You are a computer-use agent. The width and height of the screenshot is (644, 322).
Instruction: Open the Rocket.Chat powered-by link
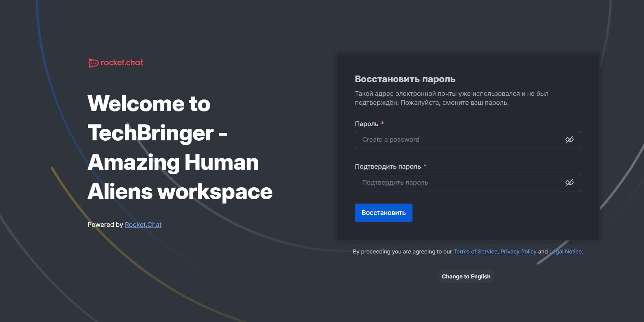[143, 225]
